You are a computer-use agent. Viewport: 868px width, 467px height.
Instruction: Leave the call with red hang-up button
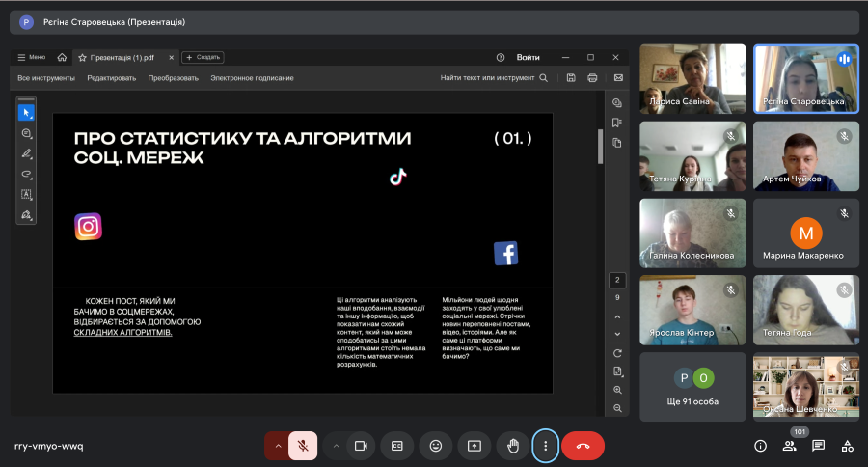(x=583, y=446)
